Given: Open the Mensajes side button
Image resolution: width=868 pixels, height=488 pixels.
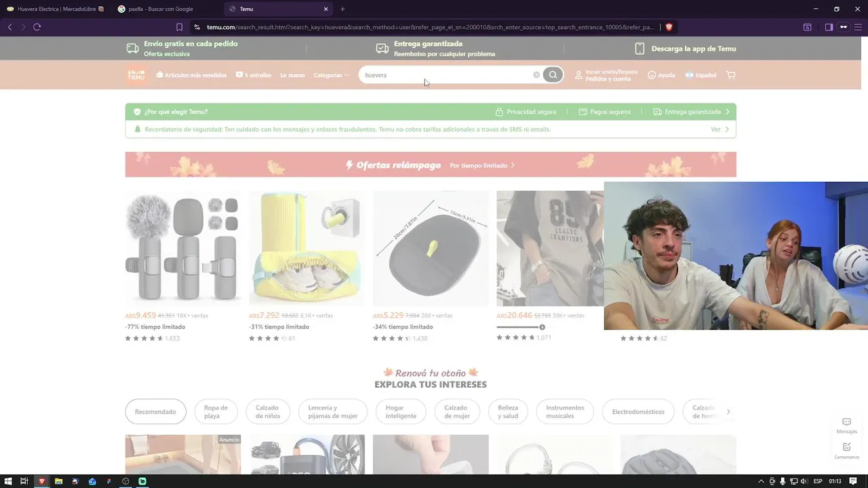Looking at the screenshot, I should [x=846, y=426].
